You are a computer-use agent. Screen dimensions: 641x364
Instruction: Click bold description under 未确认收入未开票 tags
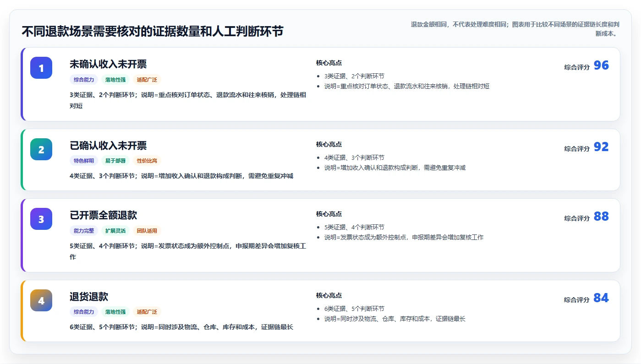point(188,100)
